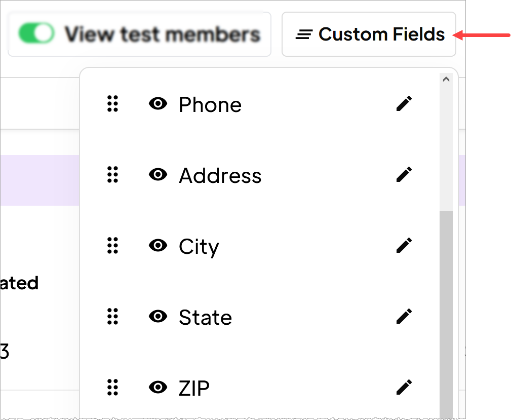Select the Address field label
This screenshot has width=511, height=420.
tap(220, 175)
